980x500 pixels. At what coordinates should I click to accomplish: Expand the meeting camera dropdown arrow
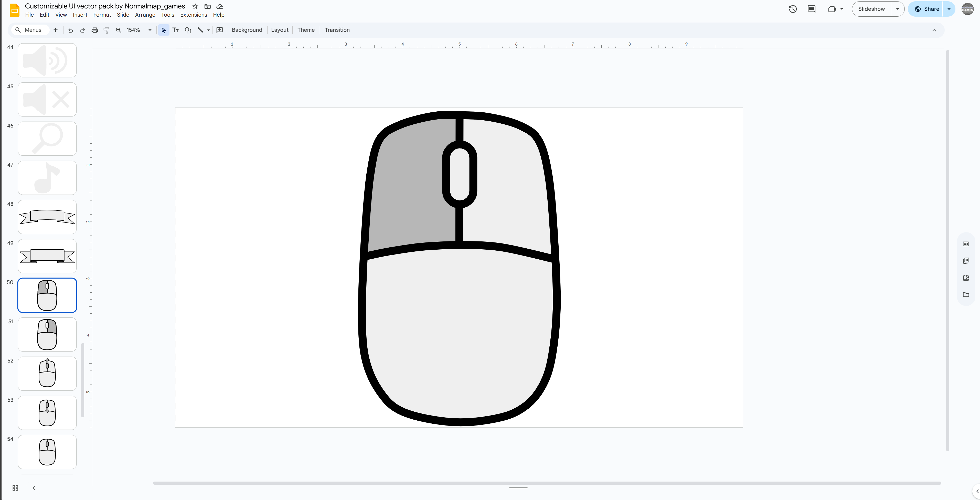[x=841, y=9]
